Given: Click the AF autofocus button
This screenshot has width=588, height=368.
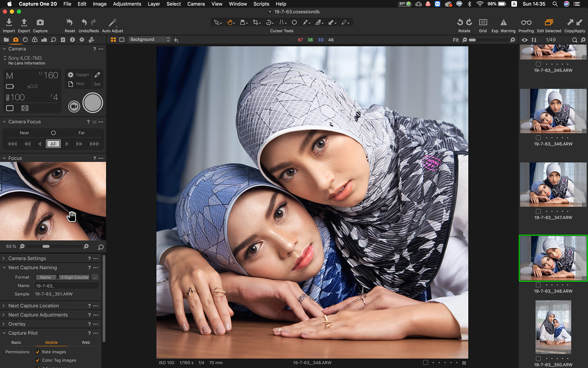Looking at the screenshot, I should tap(53, 144).
